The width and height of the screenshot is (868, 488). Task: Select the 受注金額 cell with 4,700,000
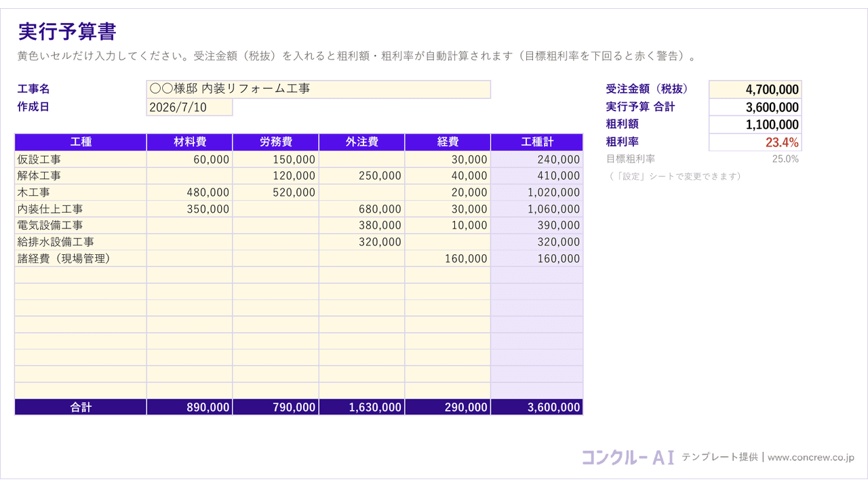click(755, 89)
